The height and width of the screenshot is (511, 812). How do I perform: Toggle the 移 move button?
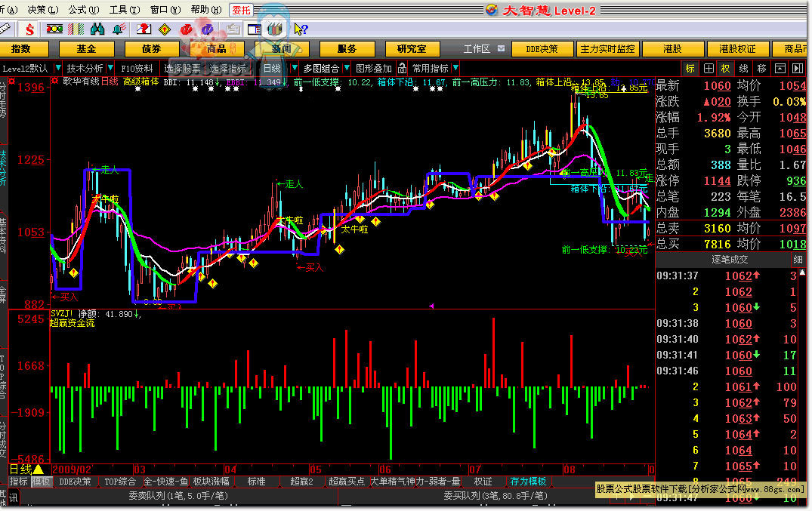pyautogui.click(x=761, y=69)
